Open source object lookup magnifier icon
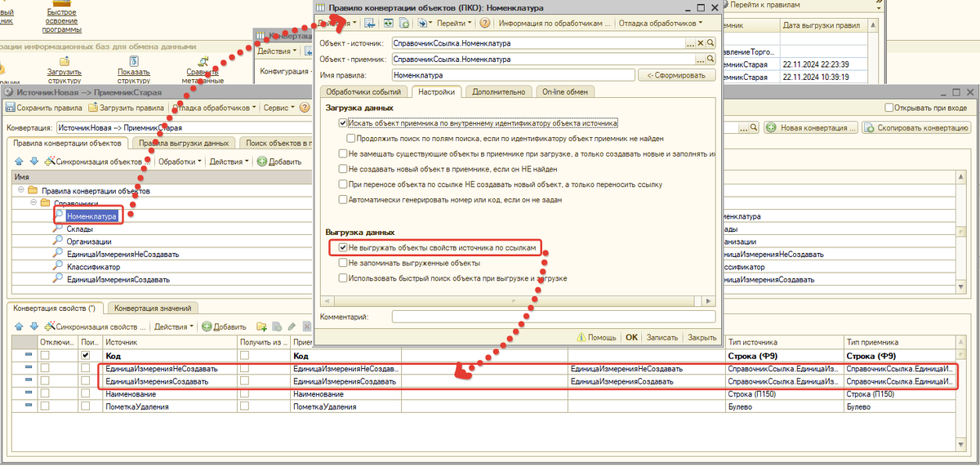The height and width of the screenshot is (466, 980). click(710, 43)
